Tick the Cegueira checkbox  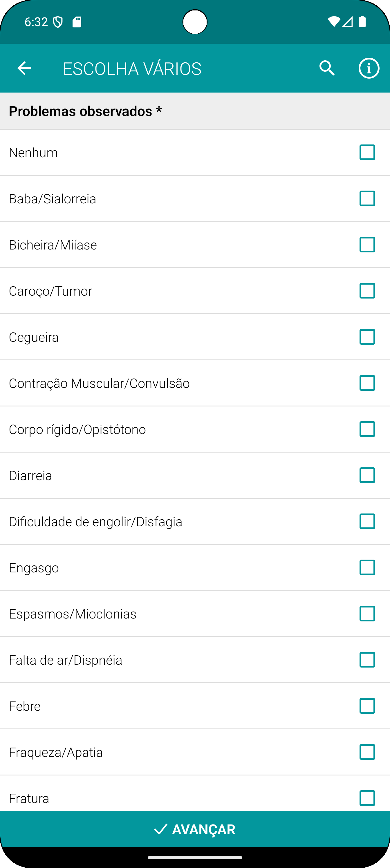pos(367,337)
